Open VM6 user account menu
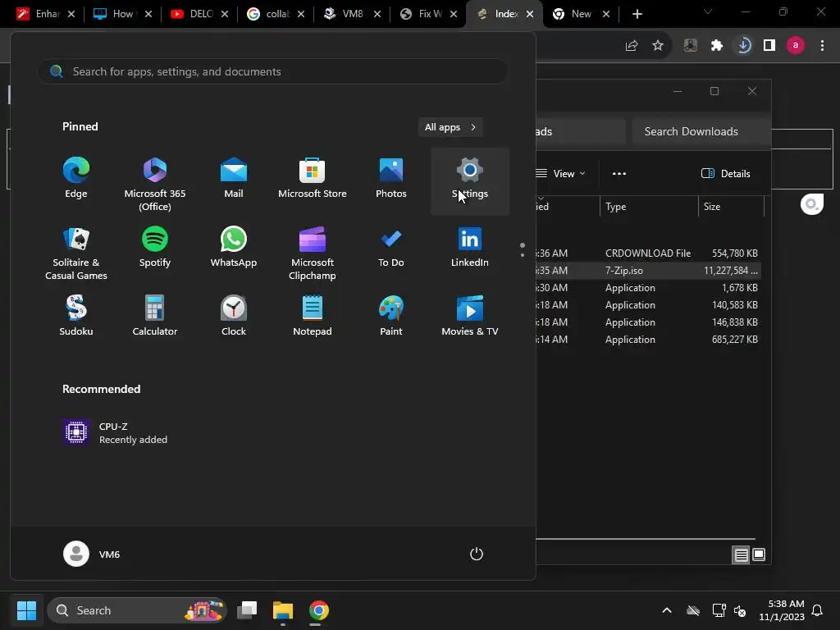840x630 pixels. (x=92, y=554)
